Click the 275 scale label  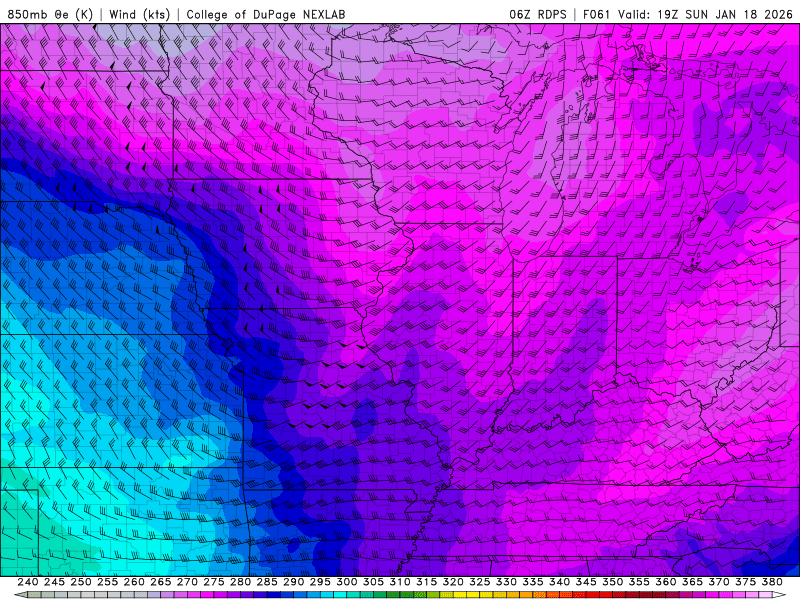(x=213, y=582)
